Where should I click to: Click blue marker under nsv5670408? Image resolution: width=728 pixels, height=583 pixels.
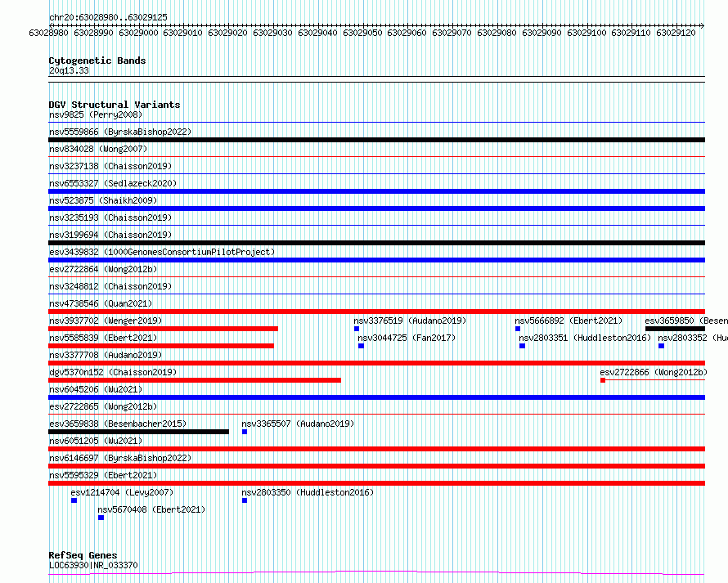[101, 518]
